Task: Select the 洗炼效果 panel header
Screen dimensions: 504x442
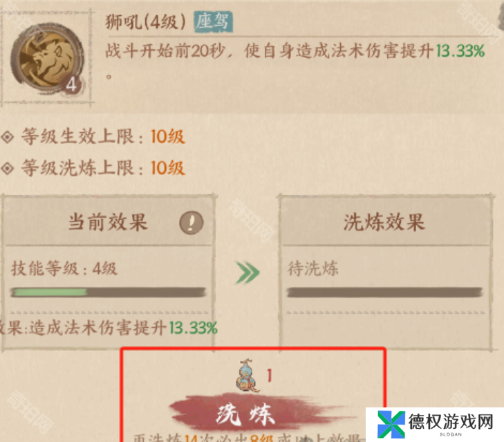Action: coord(385,222)
